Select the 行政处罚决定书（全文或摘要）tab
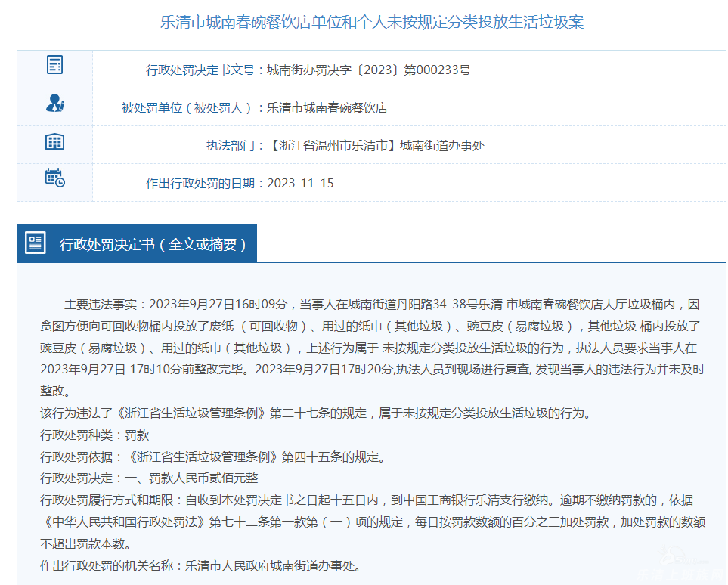 pos(153,244)
